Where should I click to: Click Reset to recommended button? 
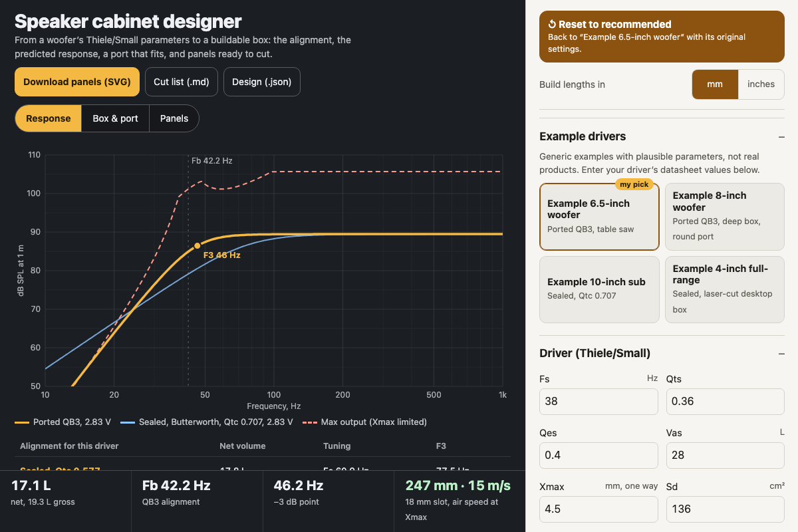[x=662, y=37]
